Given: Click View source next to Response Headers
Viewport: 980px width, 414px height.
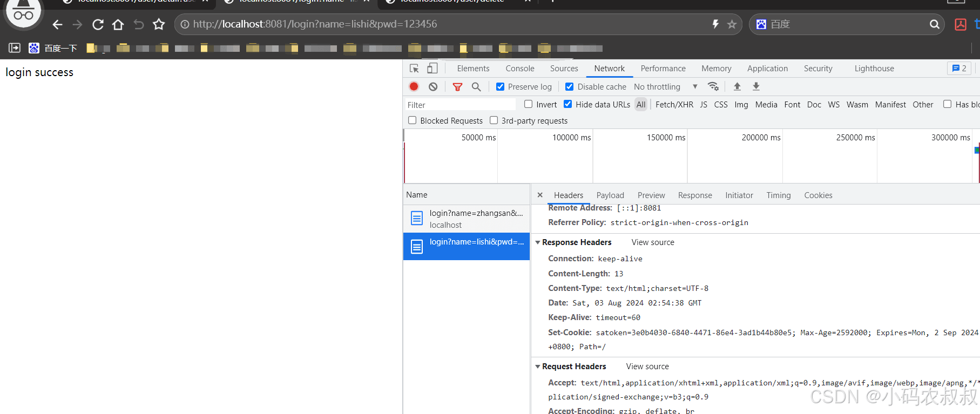Looking at the screenshot, I should pos(653,242).
